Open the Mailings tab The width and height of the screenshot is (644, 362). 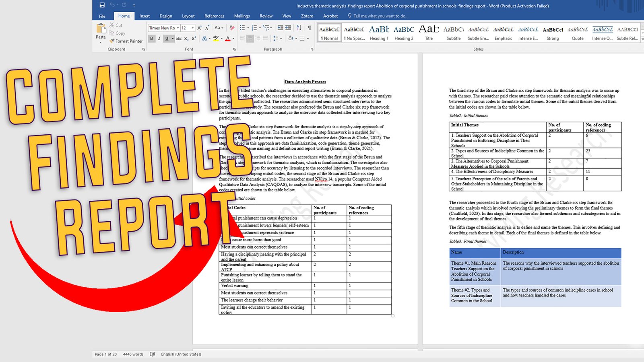[242, 16]
